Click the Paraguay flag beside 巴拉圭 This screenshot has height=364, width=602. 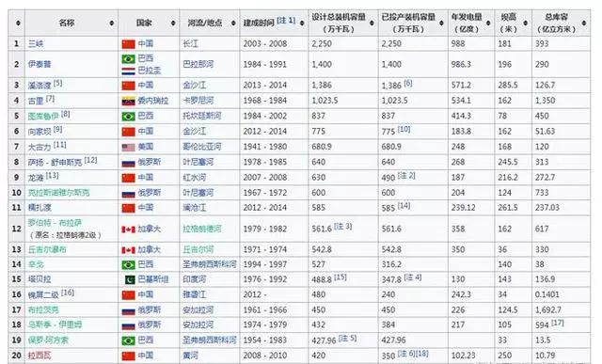(128, 71)
